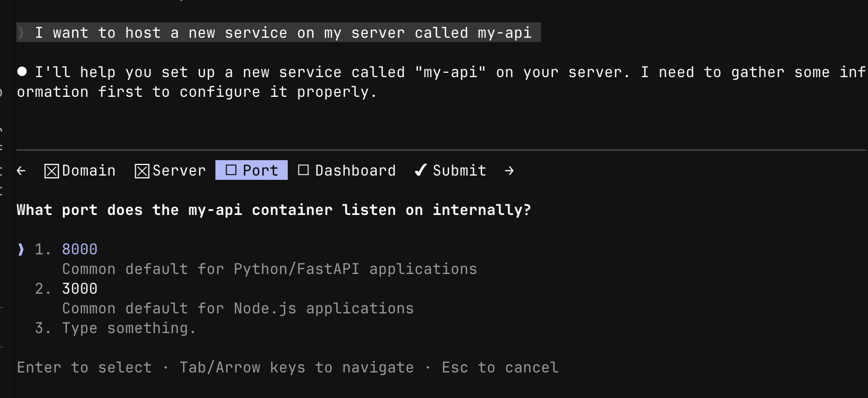Check the empty box in the Port tab
Screen dimensions: 868x398
coord(231,170)
